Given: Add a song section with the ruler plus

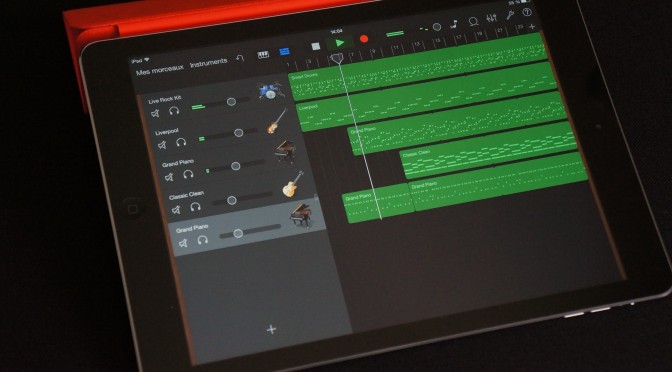Looking at the screenshot, I should tap(532, 27).
